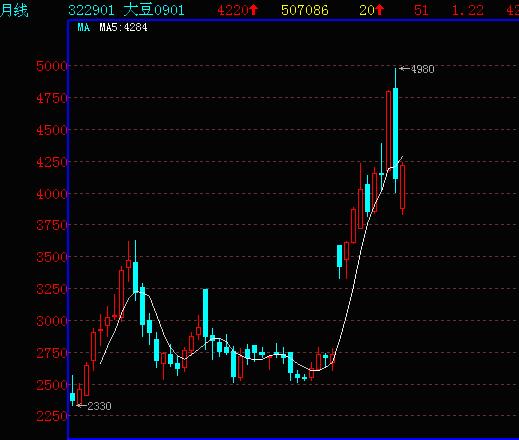Select the 322901 contract code
This screenshot has width=519, height=440.
(x=91, y=10)
